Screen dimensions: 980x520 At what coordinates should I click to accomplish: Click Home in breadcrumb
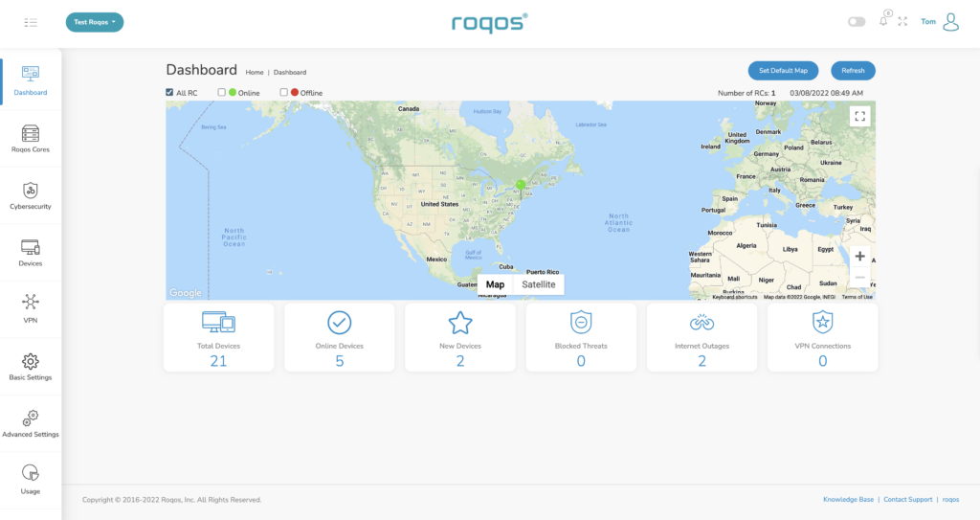(x=255, y=73)
